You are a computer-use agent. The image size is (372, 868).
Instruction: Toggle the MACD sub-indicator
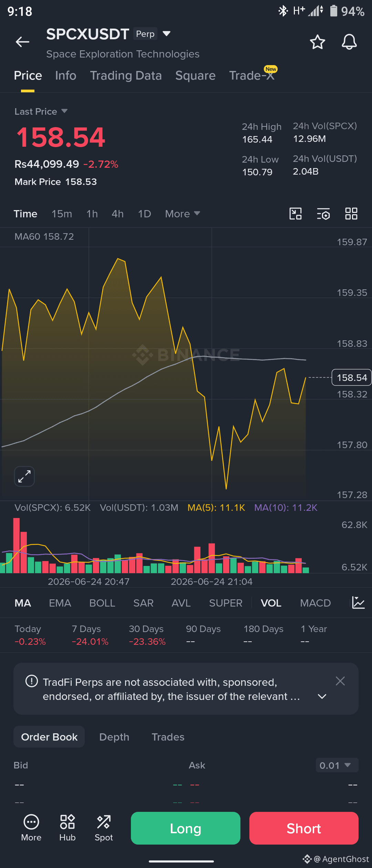315,603
